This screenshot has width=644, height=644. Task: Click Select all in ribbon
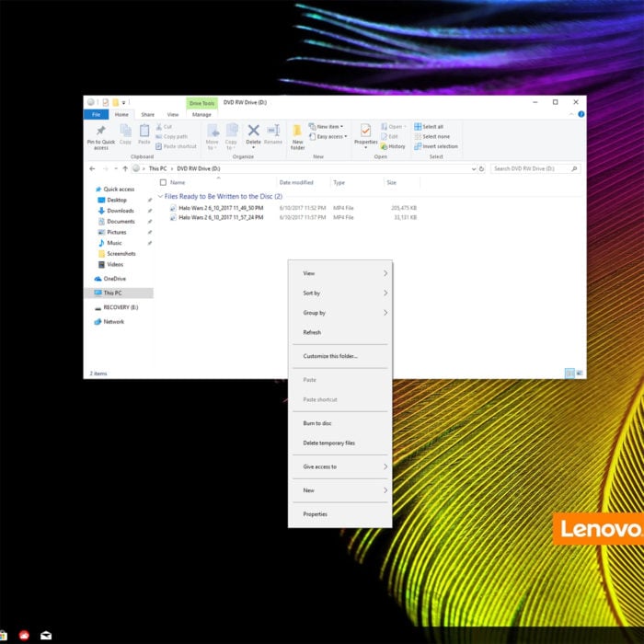pyautogui.click(x=429, y=127)
